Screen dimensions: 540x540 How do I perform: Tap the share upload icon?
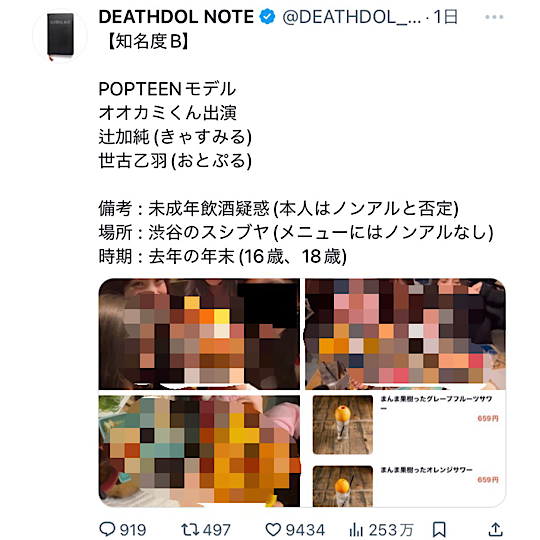tap(496, 529)
